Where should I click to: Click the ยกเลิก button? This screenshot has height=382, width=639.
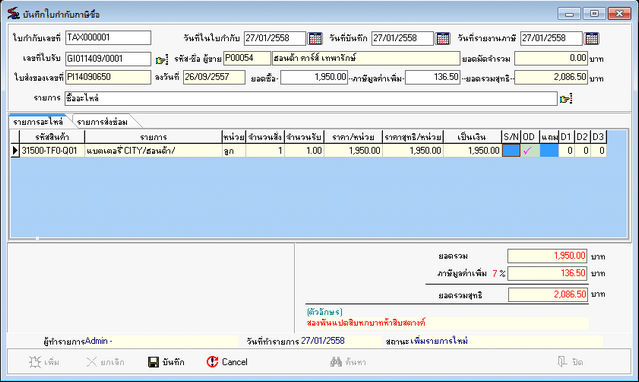(105, 362)
